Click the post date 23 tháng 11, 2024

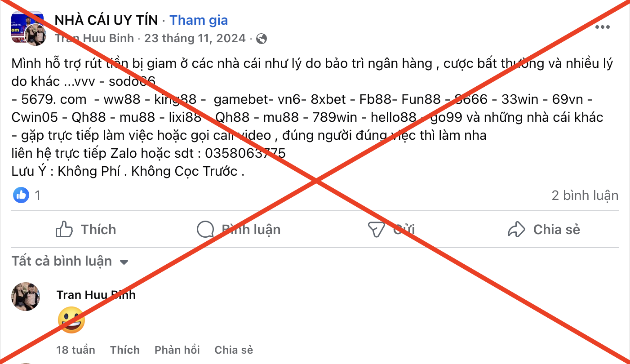(x=195, y=39)
